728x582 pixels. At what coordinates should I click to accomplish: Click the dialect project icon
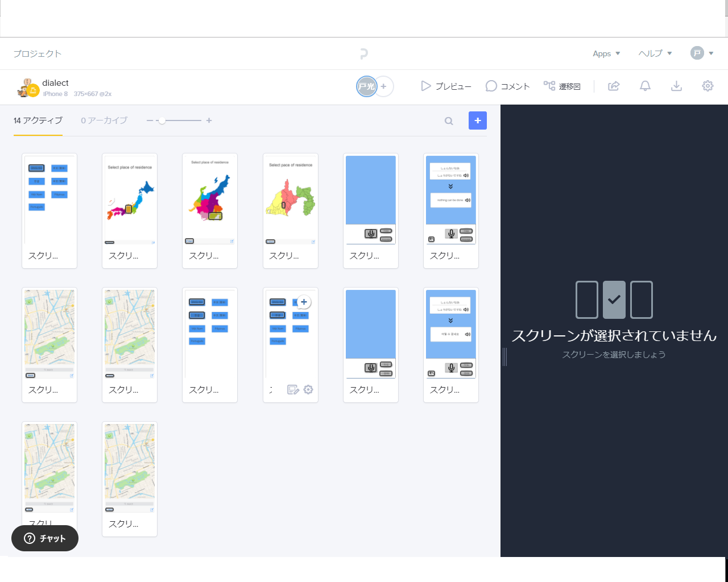click(x=27, y=88)
